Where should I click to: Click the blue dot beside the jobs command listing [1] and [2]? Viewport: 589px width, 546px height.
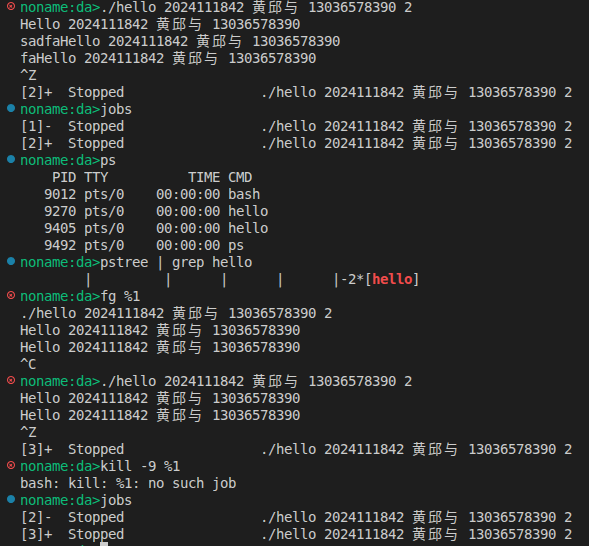pyautogui.click(x=11, y=109)
